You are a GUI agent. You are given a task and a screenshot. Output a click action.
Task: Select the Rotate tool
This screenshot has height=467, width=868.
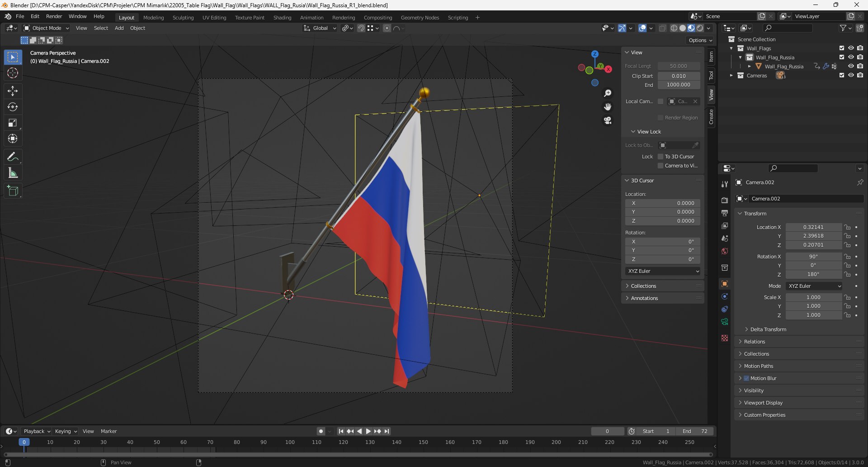[x=13, y=107]
